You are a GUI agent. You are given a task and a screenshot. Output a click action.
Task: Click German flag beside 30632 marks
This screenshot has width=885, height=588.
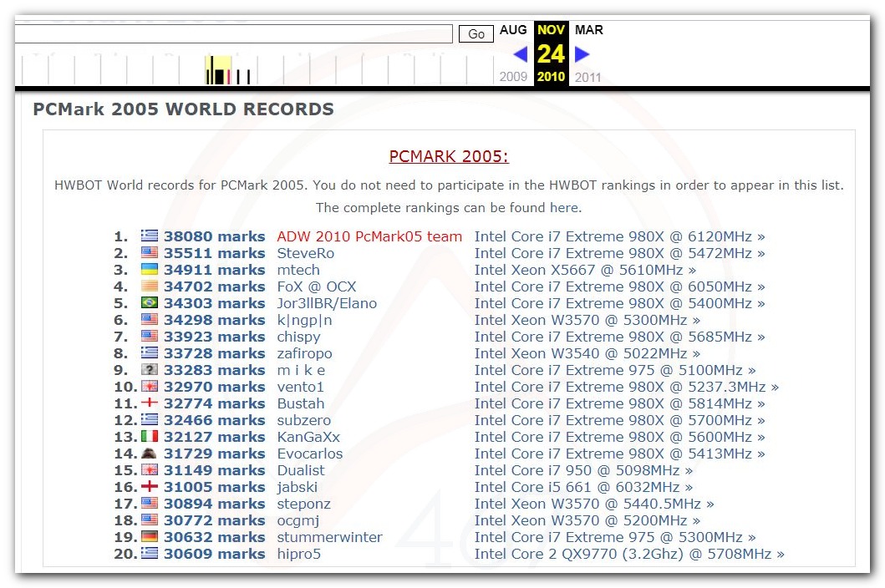tap(149, 536)
